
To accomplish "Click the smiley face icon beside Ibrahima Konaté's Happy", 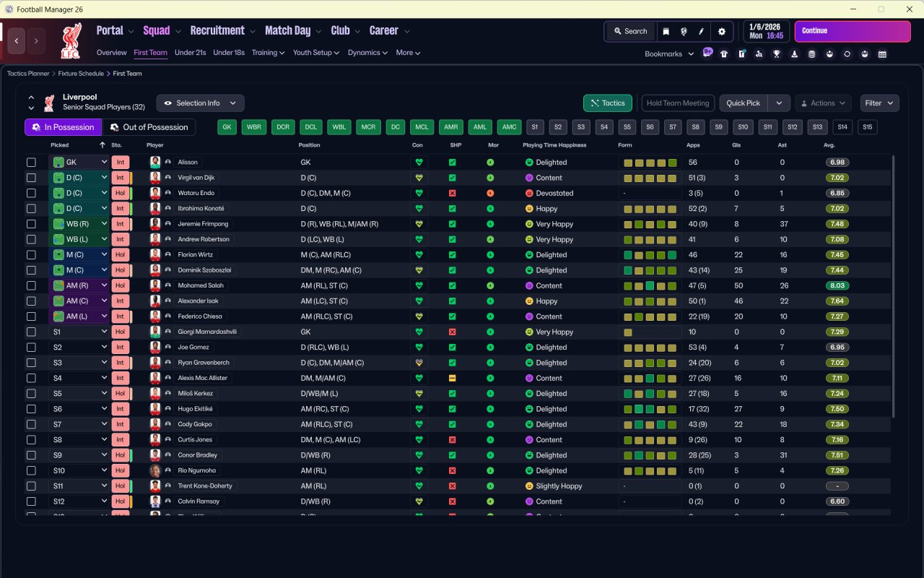I will 529,209.
